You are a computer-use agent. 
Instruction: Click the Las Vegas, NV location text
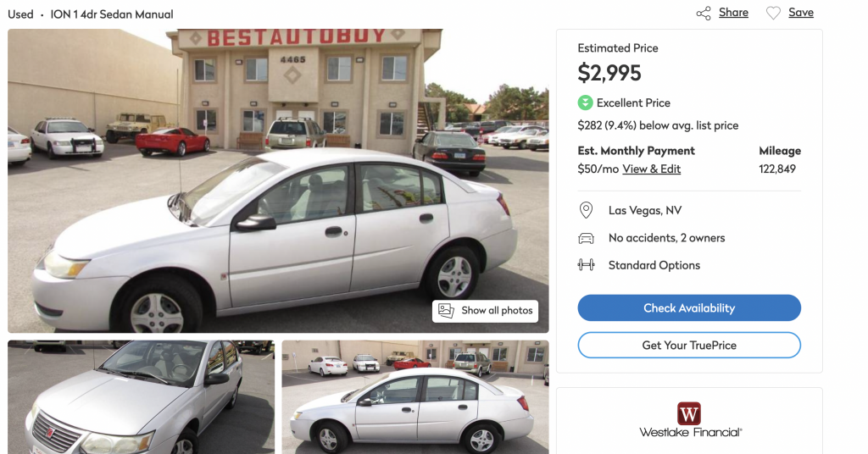click(x=645, y=211)
